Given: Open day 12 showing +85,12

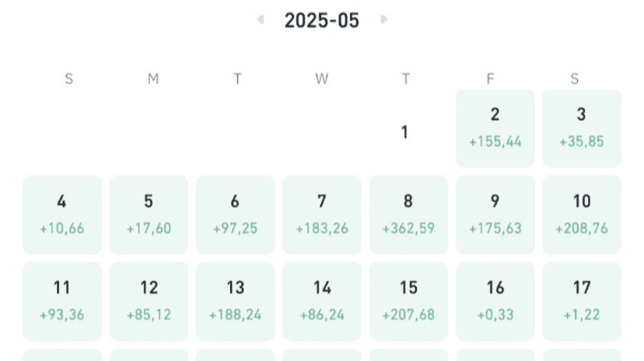Looking at the screenshot, I should tap(149, 301).
